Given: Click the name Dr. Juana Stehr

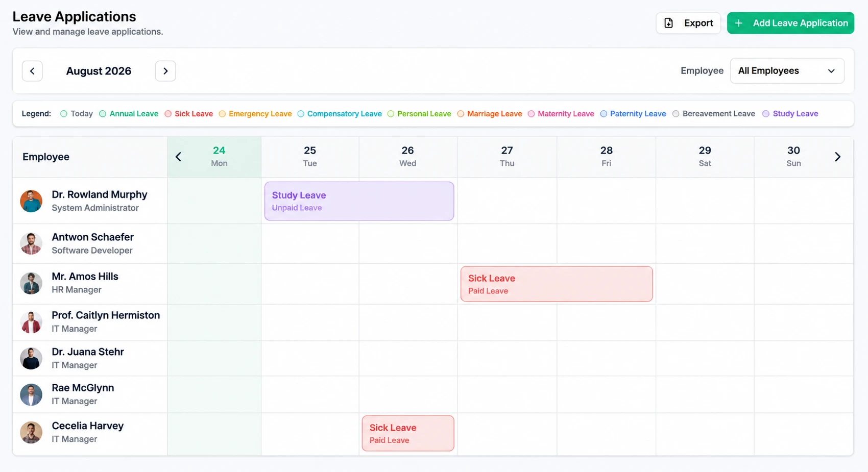Looking at the screenshot, I should (88, 352).
